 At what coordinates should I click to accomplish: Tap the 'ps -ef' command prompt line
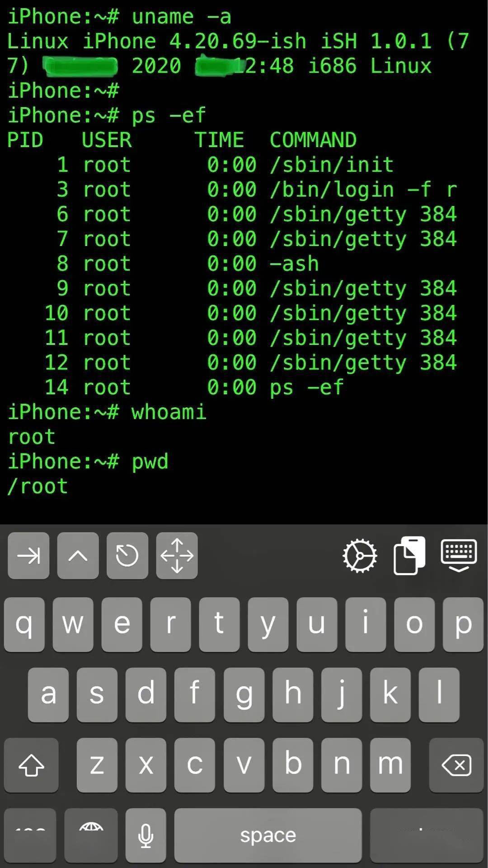point(107,116)
